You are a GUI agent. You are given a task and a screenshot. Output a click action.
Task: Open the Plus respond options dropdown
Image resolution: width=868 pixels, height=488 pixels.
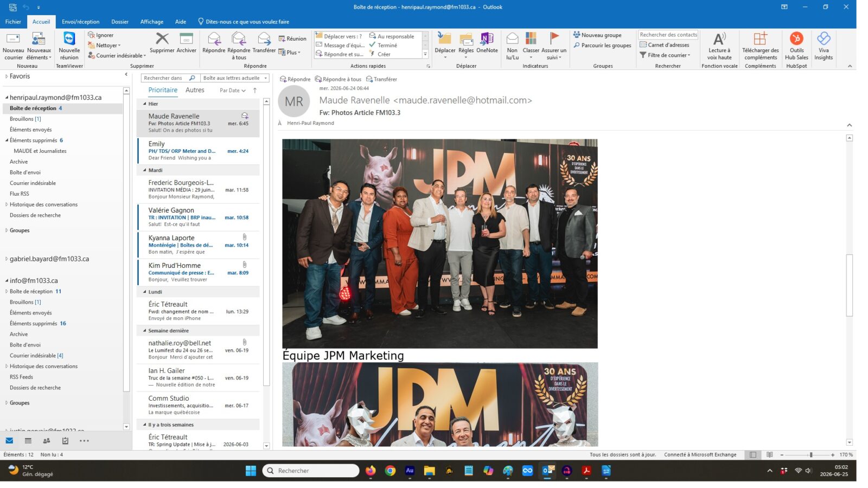click(290, 52)
